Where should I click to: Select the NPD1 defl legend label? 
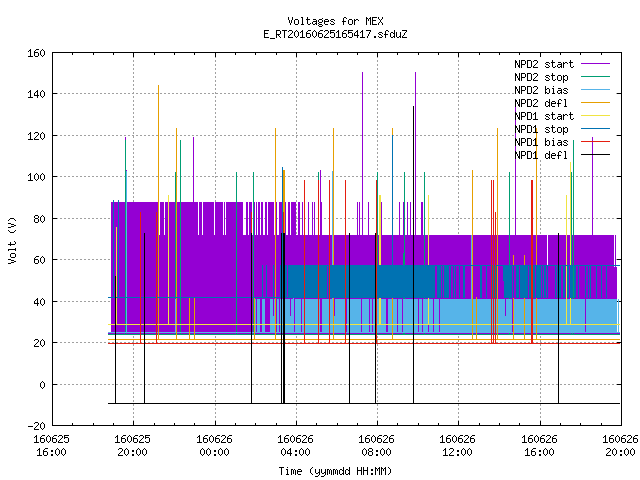(x=541, y=155)
